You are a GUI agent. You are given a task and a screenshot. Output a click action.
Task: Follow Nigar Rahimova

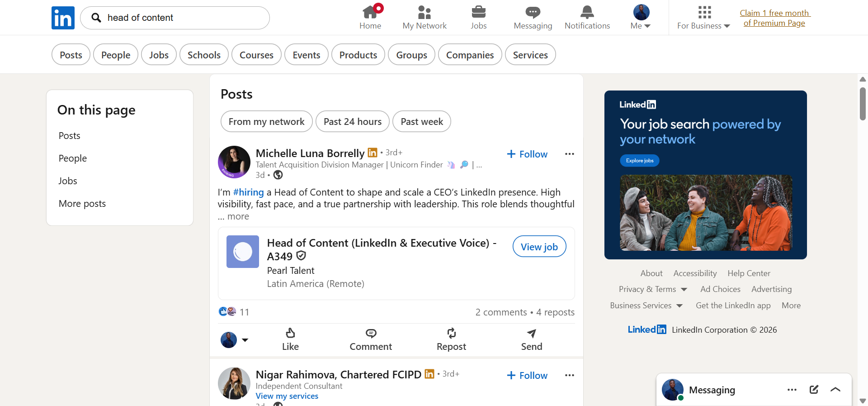click(527, 375)
